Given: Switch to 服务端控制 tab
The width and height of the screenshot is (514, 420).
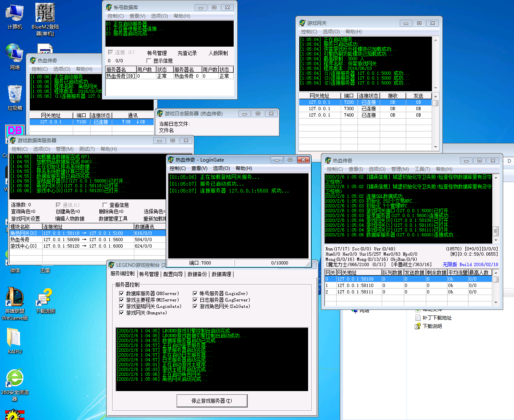Looking at the screenshot, I should point(123,274).
